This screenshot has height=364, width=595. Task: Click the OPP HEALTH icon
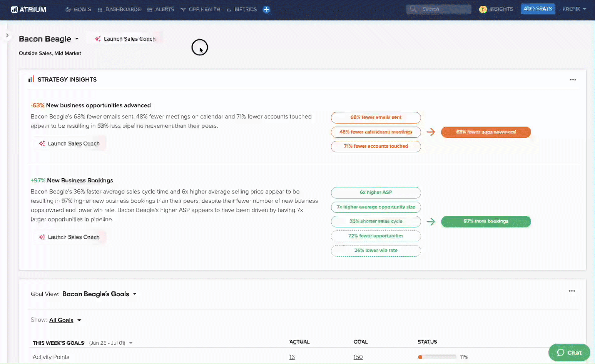[182, 9]
